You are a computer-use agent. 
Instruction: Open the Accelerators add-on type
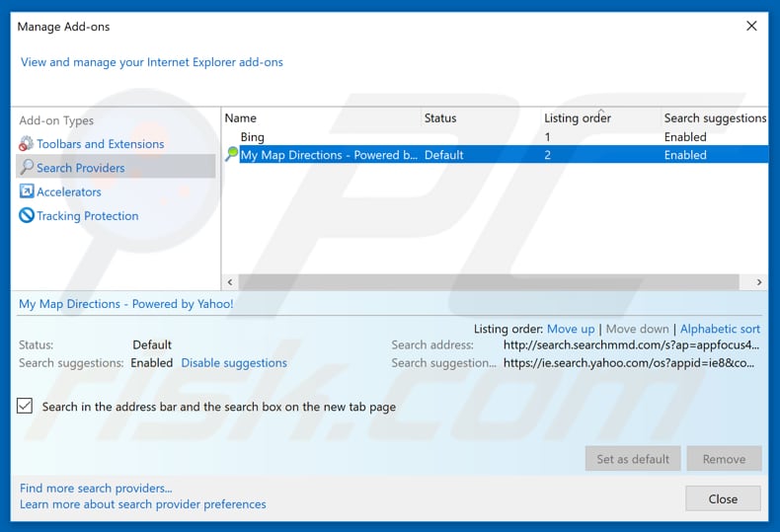pos(69,191)
